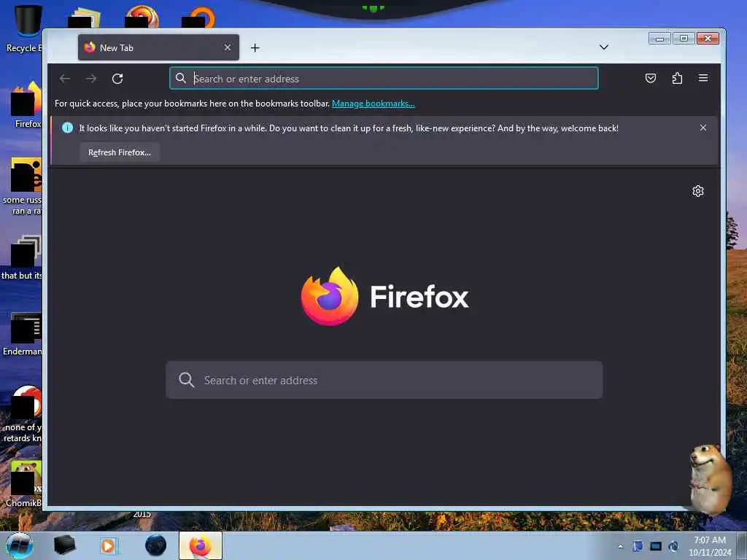Open the Manage bookmarks... link
This screenshot has height=560, width=747.
(373, 104)
